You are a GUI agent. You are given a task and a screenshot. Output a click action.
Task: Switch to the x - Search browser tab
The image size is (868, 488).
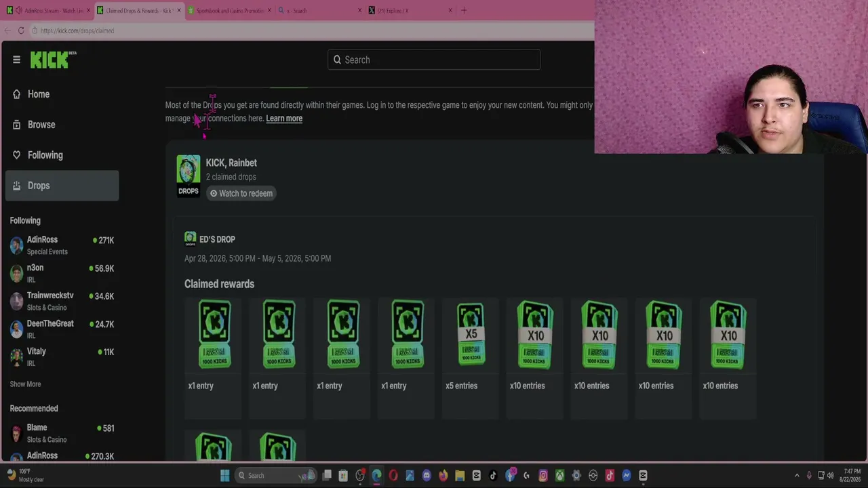pyautogui.click(x=320, y=11)
